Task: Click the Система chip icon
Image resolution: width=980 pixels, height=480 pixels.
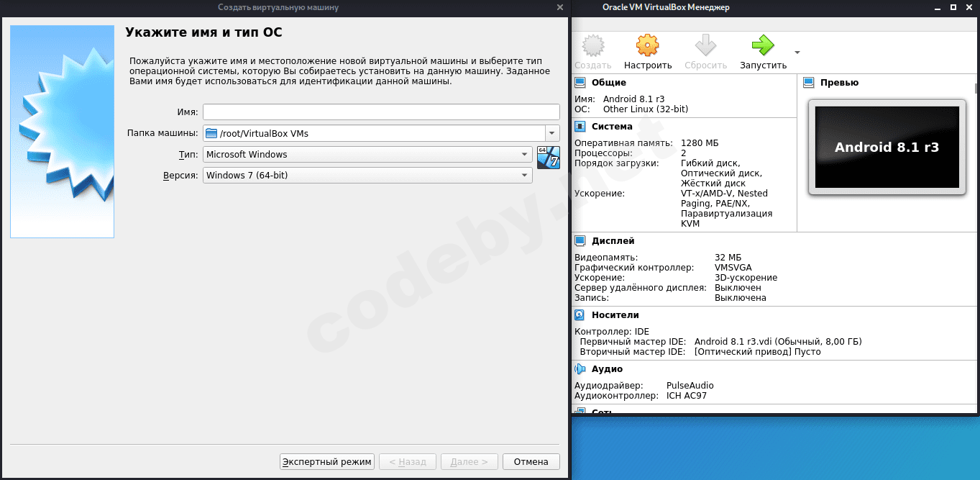Action: click(580, 127)
